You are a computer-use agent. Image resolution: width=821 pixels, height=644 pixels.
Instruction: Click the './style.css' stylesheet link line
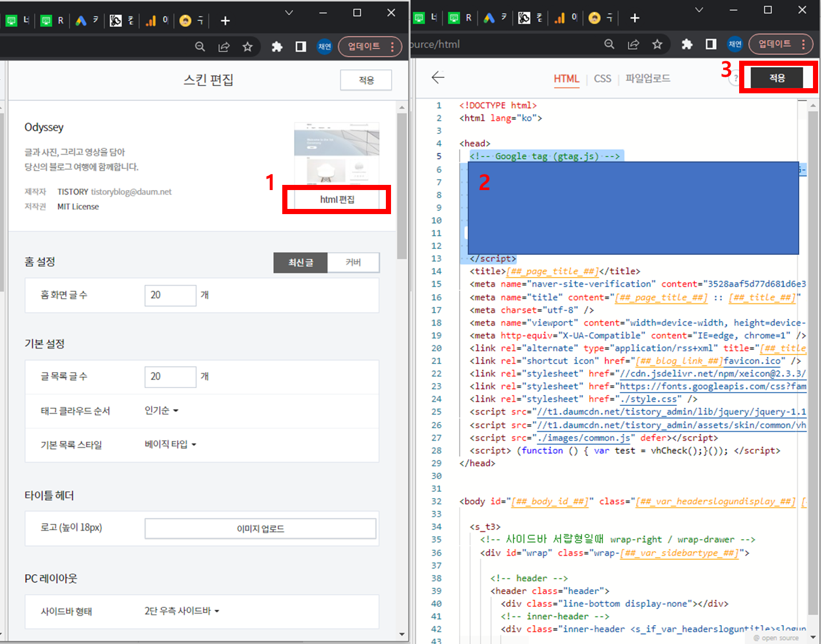[x=583, y=399]
